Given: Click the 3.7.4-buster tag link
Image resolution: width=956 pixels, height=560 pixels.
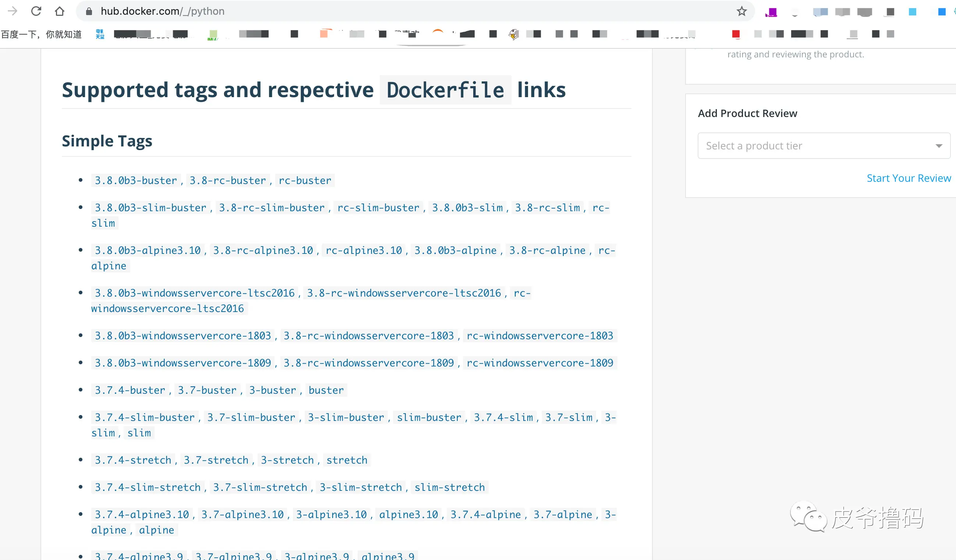Looking at the screenshot, I should pyautogui.click(x=130, y=390).
